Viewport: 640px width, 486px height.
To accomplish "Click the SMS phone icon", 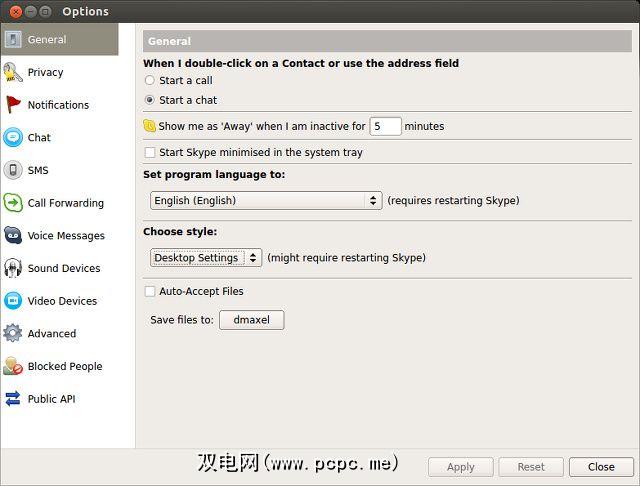I will tap(13, 170).
